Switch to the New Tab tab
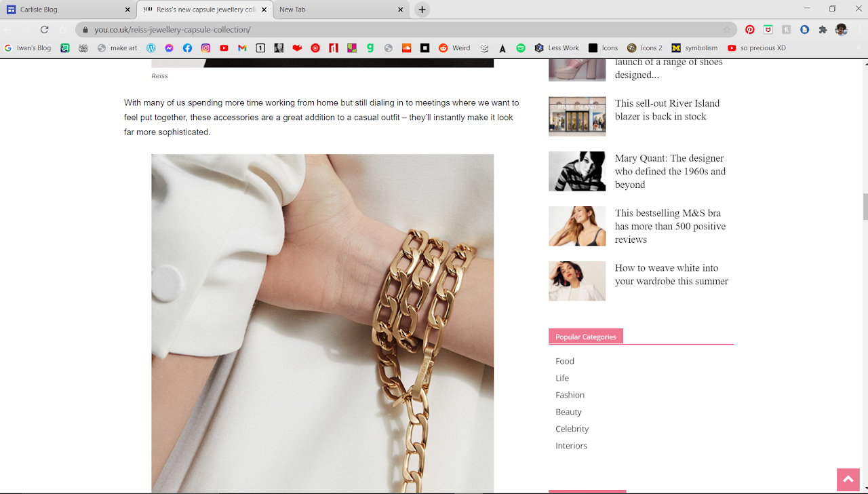Viewport: 868px width, 494px height. tap(336, 9)
